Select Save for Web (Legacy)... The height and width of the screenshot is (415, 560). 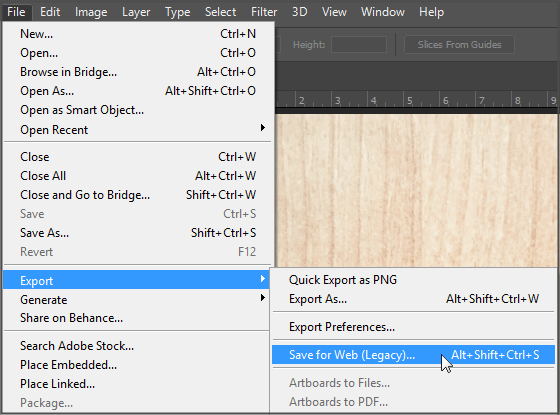[x=414, y=355]
